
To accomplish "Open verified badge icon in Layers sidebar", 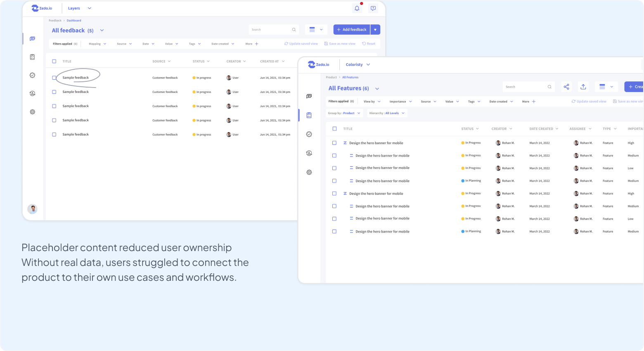I will point(32,75).
